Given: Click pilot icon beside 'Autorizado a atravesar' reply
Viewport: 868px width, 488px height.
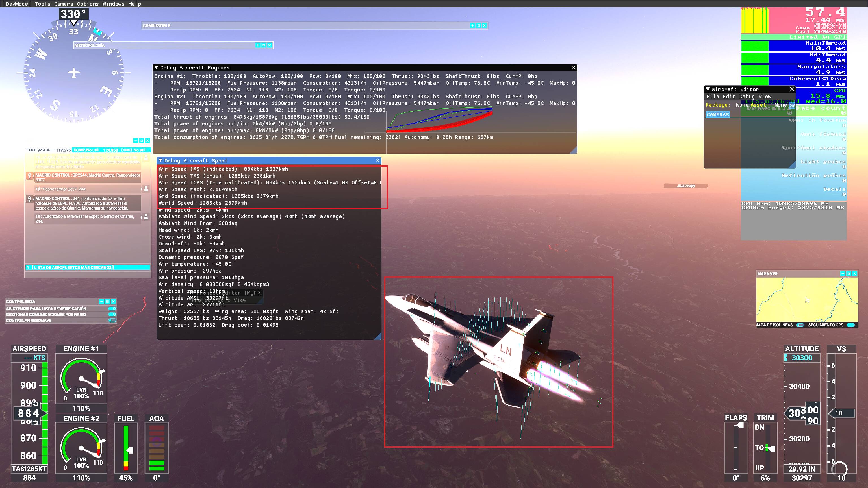Looking at the screenshot, I should tap(146, 217).
